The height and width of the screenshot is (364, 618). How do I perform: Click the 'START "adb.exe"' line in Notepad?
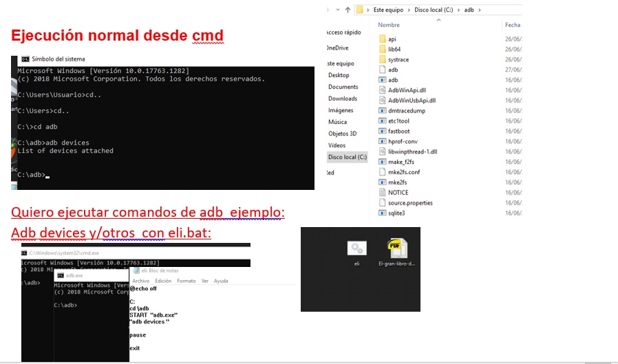153,315
